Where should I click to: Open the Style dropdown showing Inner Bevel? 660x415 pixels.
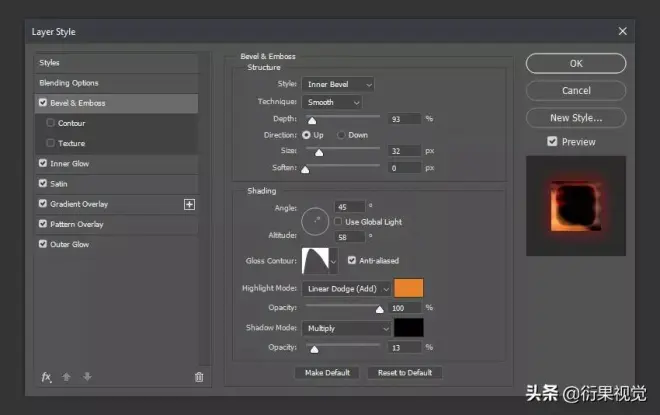click(338, 85)
